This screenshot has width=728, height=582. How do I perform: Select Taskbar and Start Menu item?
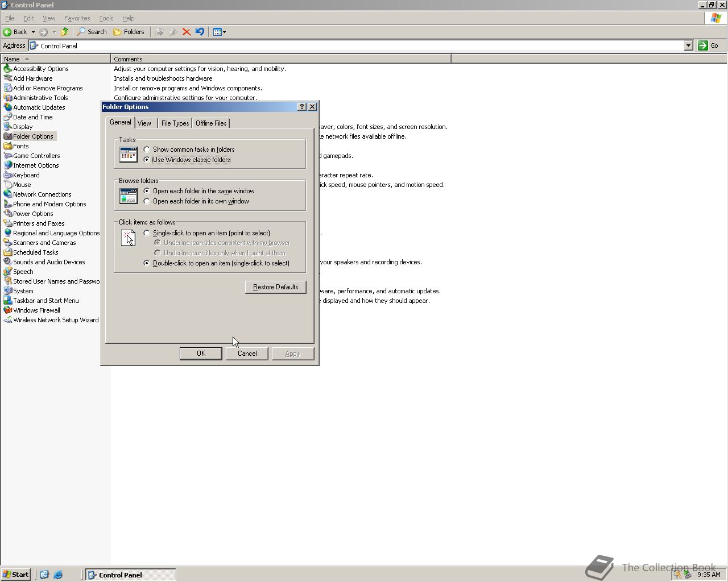(42, 301)
